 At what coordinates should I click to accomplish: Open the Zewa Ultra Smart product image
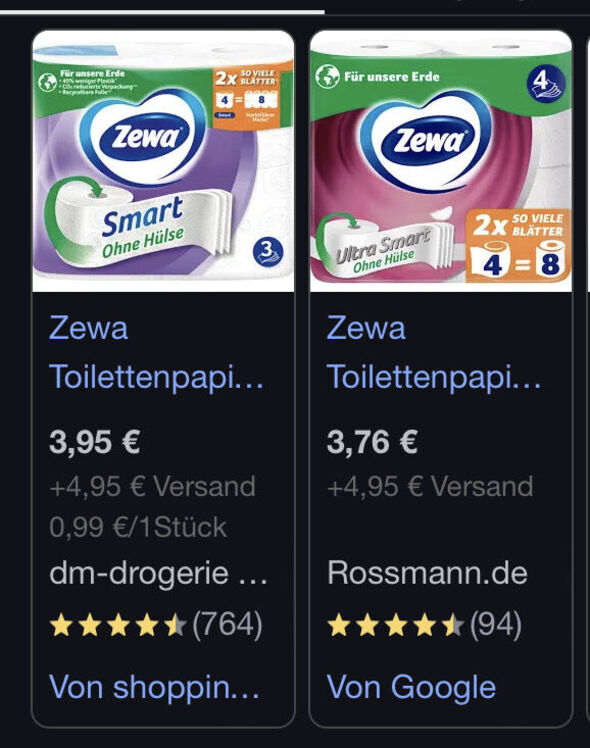441,161
